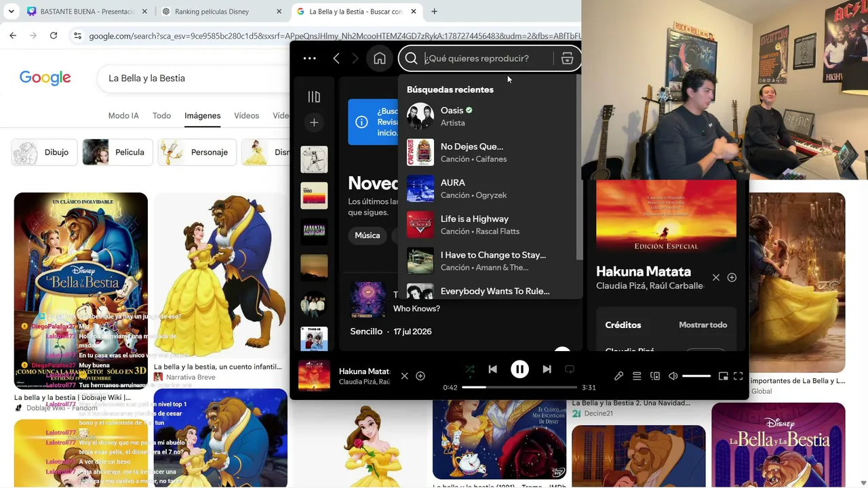
Task: Open the Spotify Browse icon in the search bar
Action: (567, 58)
